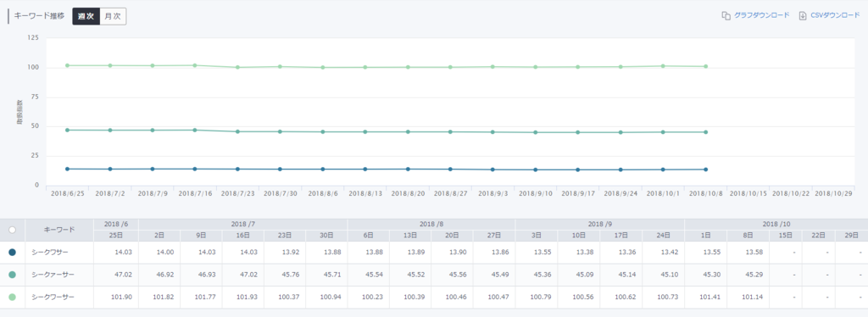
Task: Click the light green data point at 2018/6/25
Action: pyautogui.click(x=68, y=65)
